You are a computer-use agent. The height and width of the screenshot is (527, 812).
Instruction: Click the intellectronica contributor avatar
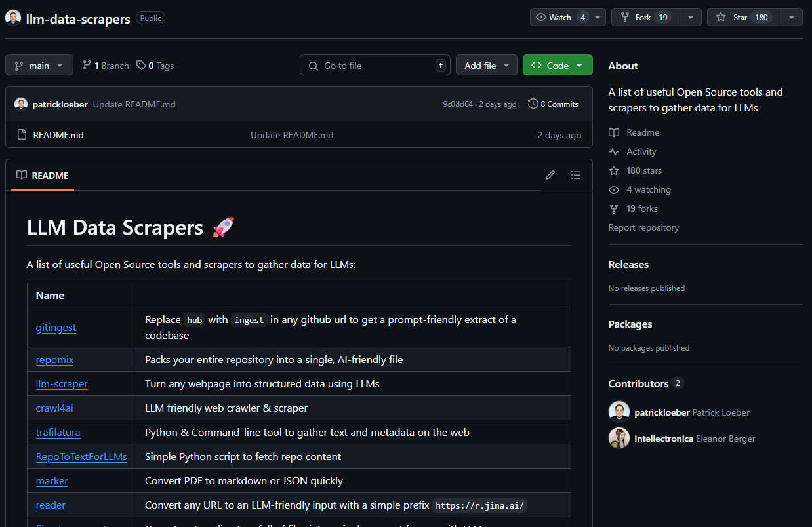(x=619, y=438)
